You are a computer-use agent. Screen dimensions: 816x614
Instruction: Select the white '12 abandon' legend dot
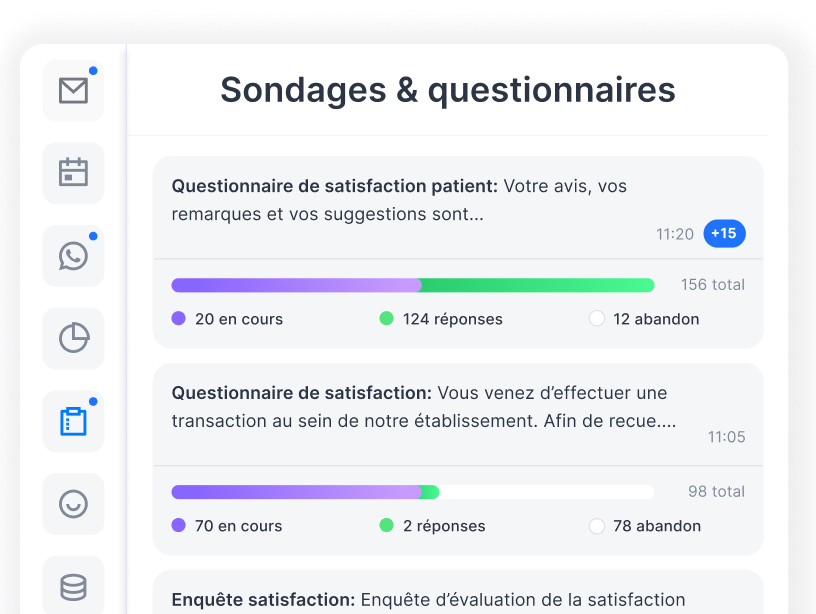[597, 319]
